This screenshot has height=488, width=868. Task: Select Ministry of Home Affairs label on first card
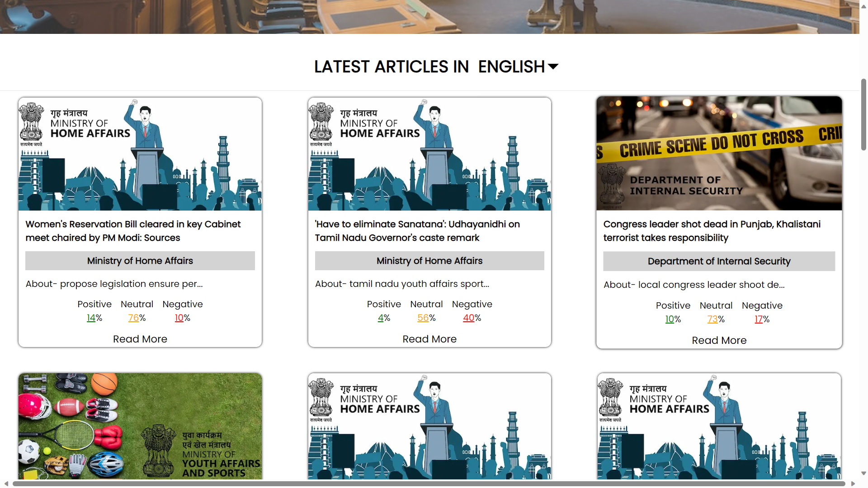tap(140, 261)
